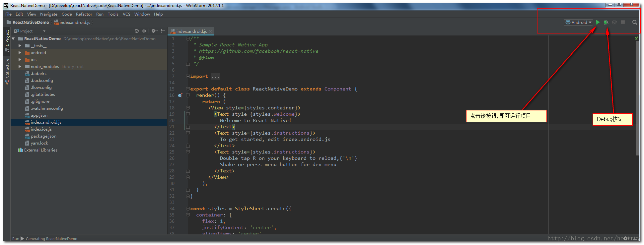Open the Navigate menu
644x245 pixels.
pyautogui.click(x=49, y=14)
